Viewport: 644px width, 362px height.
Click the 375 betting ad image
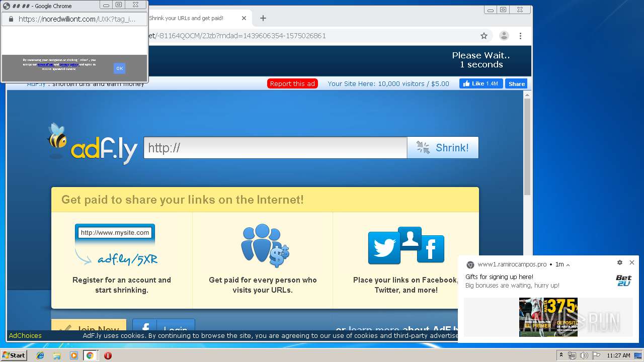(x=548, y=317)
